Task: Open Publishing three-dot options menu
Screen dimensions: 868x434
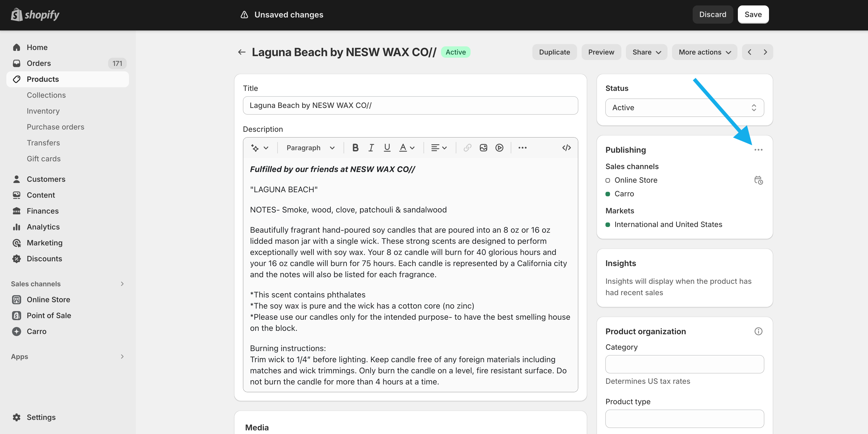Action: [758, 150]
